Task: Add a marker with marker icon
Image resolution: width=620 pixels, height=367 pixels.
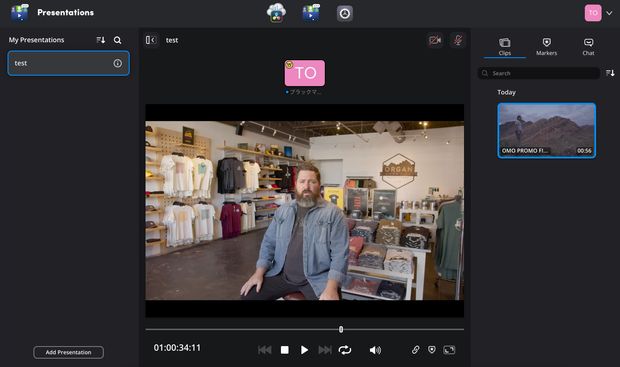Action: click(x=432, y=350)
